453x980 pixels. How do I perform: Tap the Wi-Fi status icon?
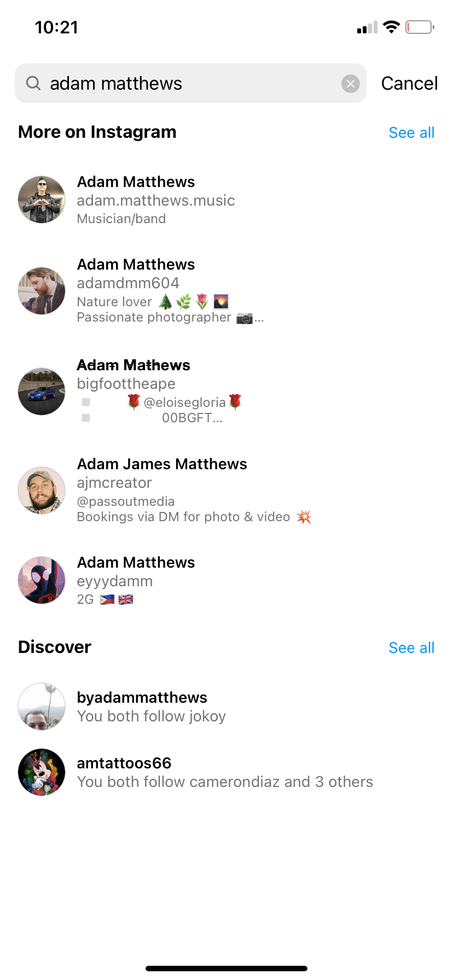(x=391, y=27)
